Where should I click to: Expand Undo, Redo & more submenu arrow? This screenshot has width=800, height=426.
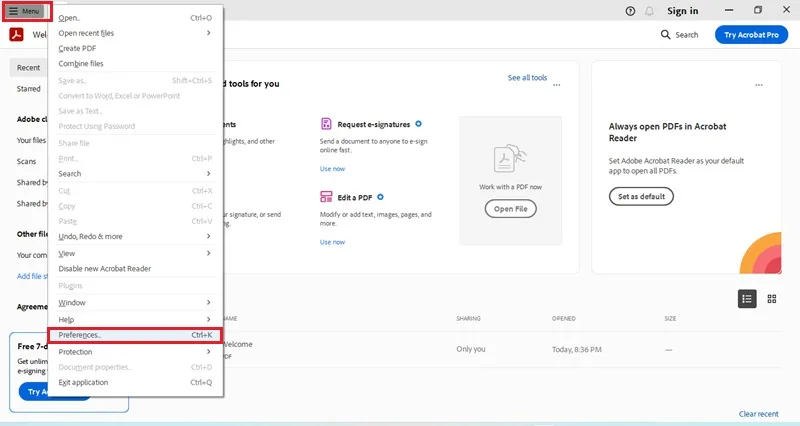208,236
